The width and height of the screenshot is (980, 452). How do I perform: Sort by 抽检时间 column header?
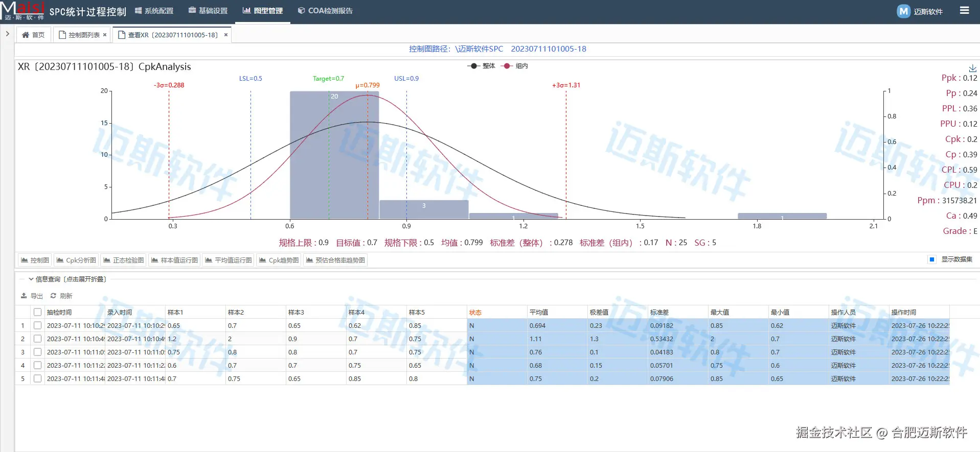(75, 312)
